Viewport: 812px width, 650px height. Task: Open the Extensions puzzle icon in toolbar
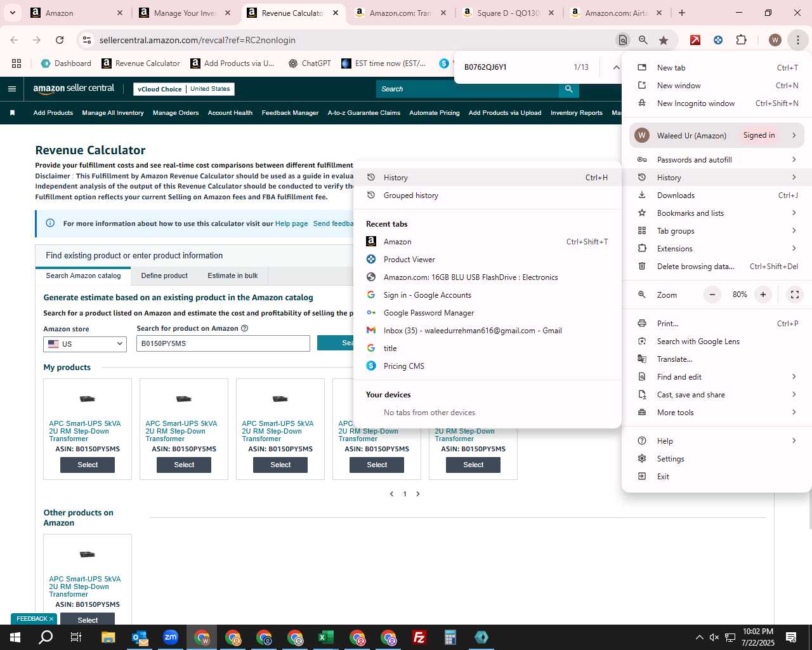[x=741, y=40]
